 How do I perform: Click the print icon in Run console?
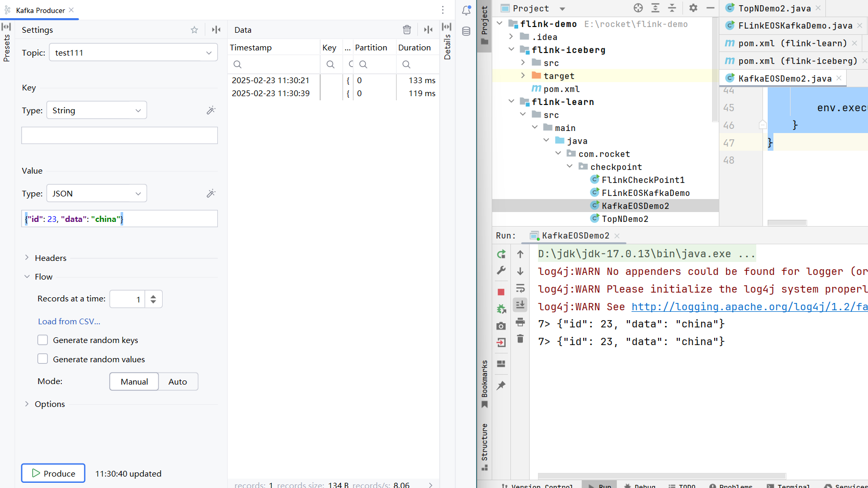(x=520, y=322)
